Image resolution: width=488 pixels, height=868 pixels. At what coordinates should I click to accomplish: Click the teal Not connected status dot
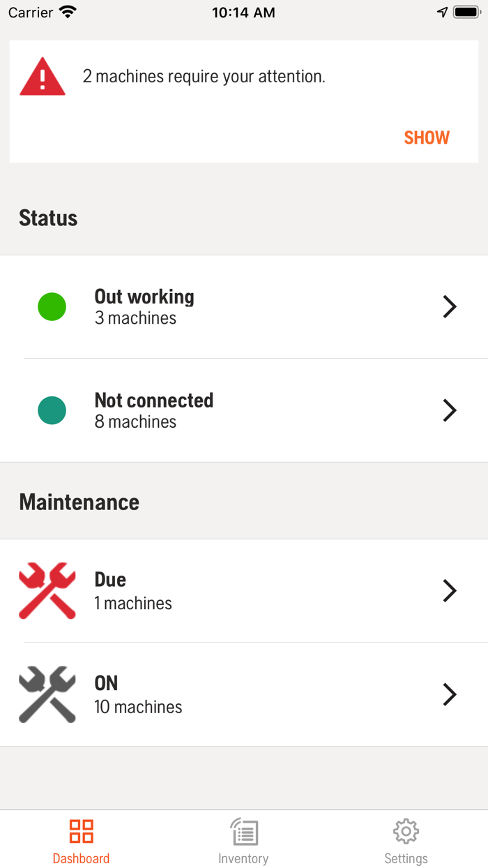click(52, 410)
